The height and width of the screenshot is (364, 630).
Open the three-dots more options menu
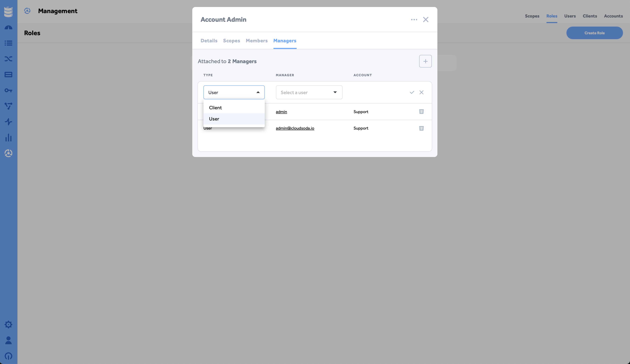click(414, 19)
